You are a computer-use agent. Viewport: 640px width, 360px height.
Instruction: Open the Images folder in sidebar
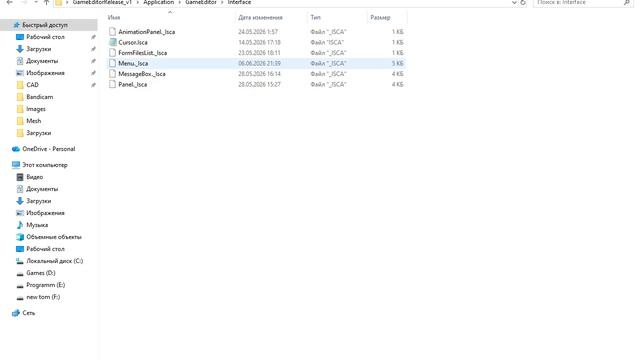(x=36, y=109)
